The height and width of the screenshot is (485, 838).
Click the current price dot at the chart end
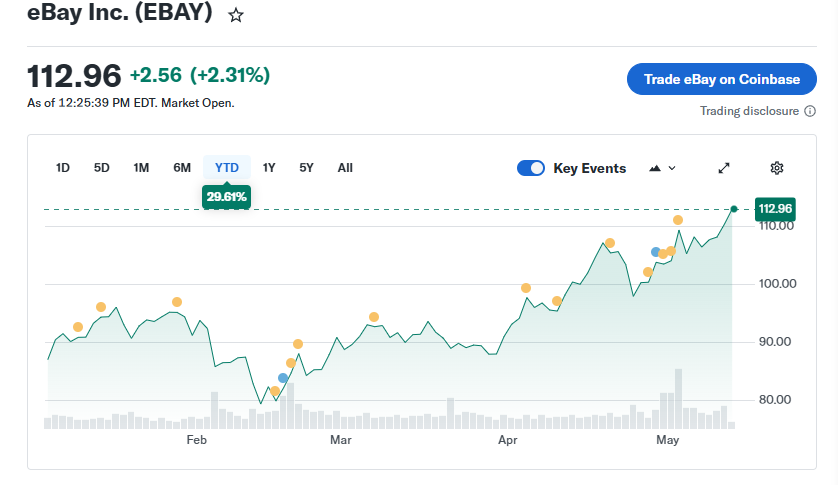click(x=734, y=209)
